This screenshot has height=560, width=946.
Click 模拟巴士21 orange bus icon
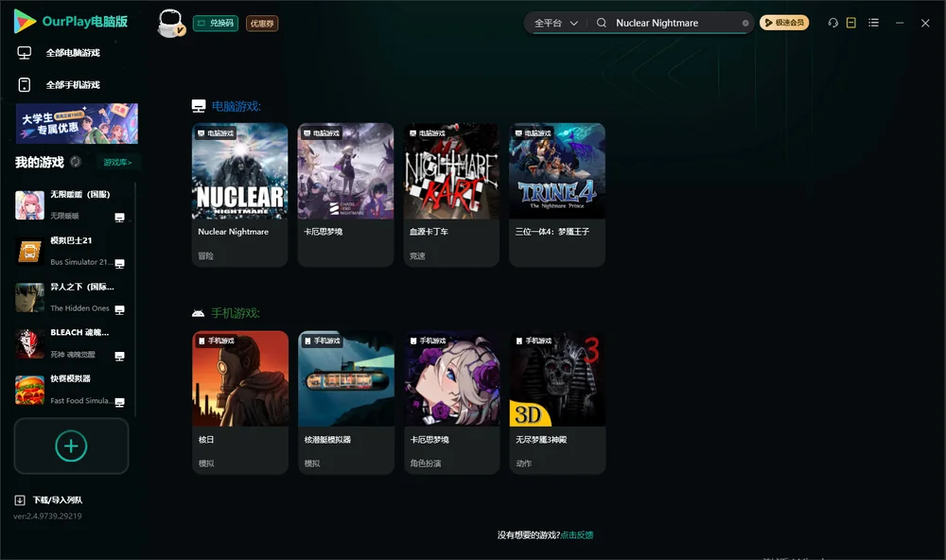(x=29, y=251)
